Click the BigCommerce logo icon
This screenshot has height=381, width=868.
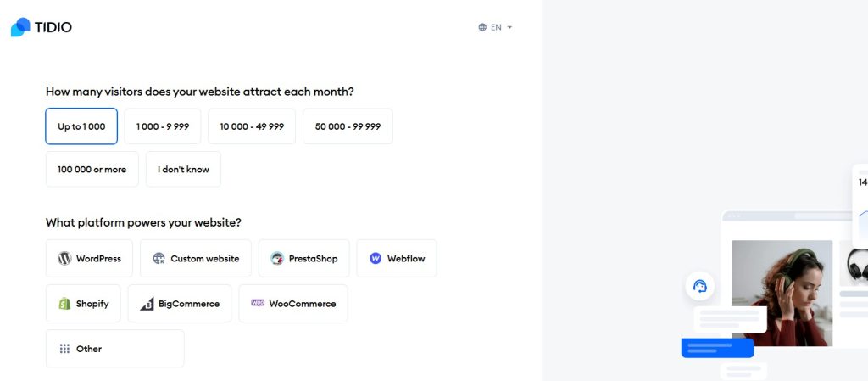pos(147,304)
